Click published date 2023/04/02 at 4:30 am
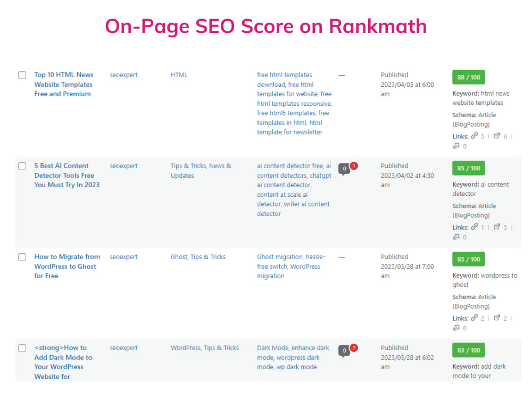 (x=407, y=180)
